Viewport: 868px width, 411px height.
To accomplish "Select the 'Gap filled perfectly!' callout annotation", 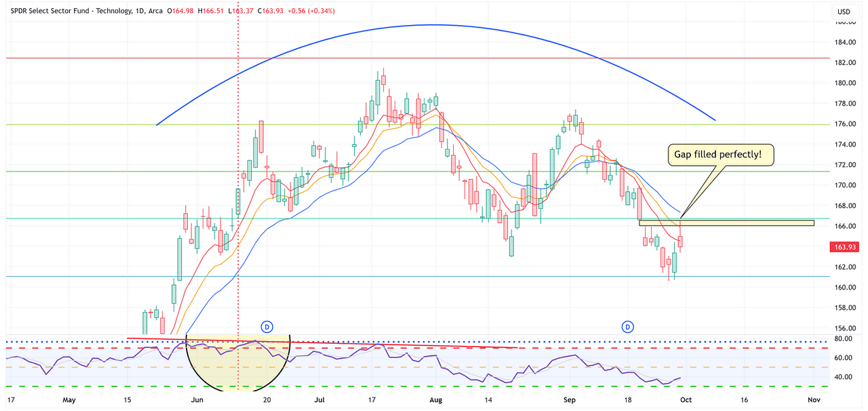I will click(x=720, y=155).
